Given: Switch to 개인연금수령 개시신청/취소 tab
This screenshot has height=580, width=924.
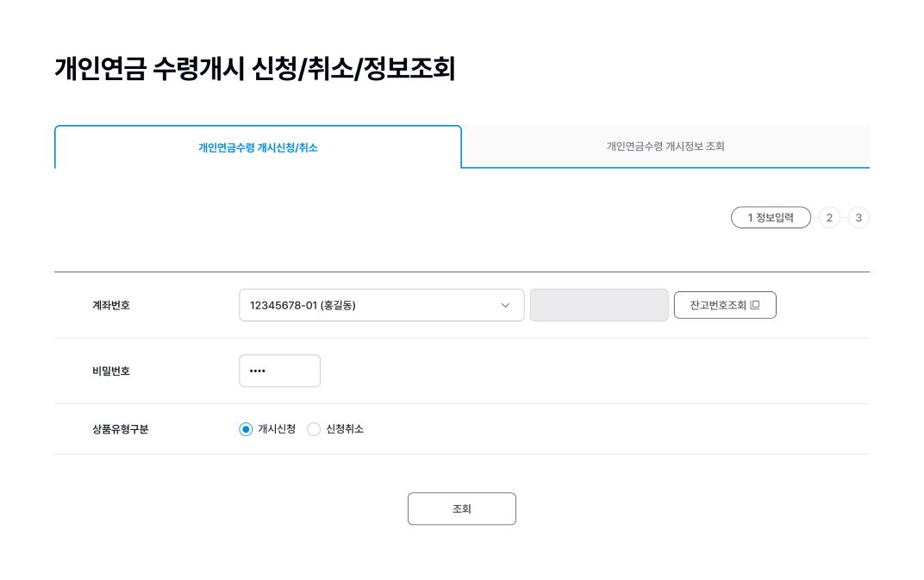Looking at the screenshot, I should point(258,147).
